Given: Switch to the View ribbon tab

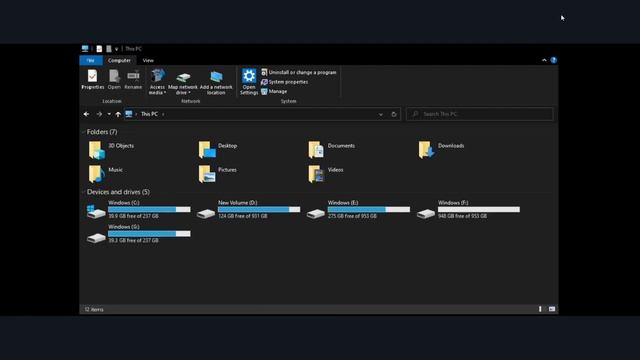Looking at the screenshot, I should [x=148, y=60].
